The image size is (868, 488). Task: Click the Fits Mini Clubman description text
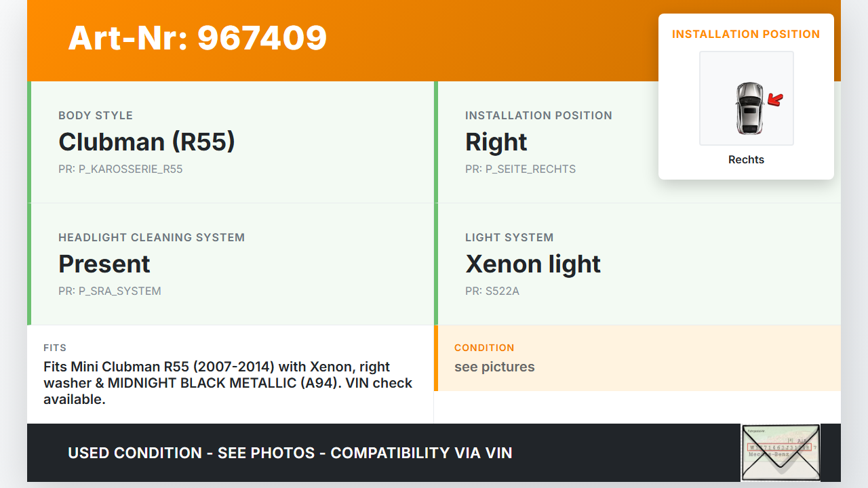click(x=228, y=383)
